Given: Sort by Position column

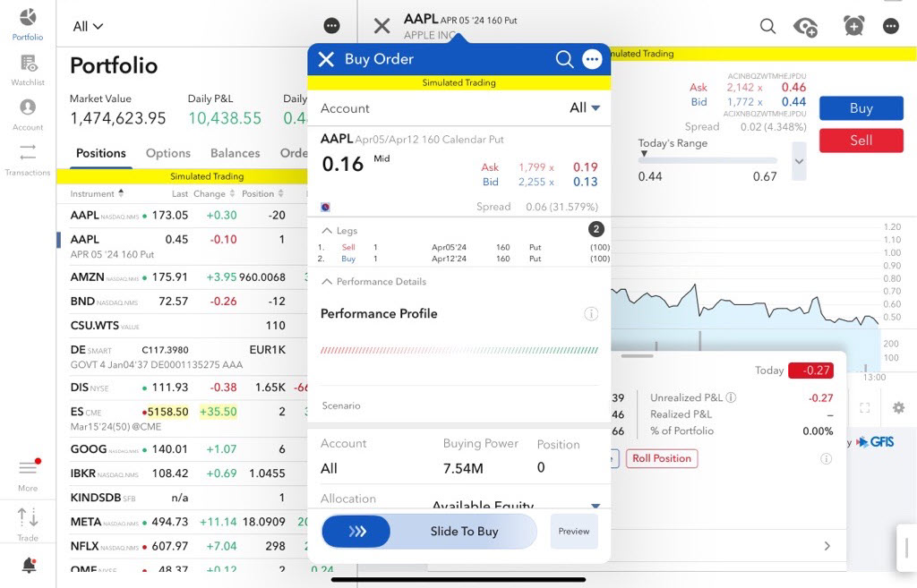Looking at the screenshot, I should pyautogui.click(x=262, y=193).
